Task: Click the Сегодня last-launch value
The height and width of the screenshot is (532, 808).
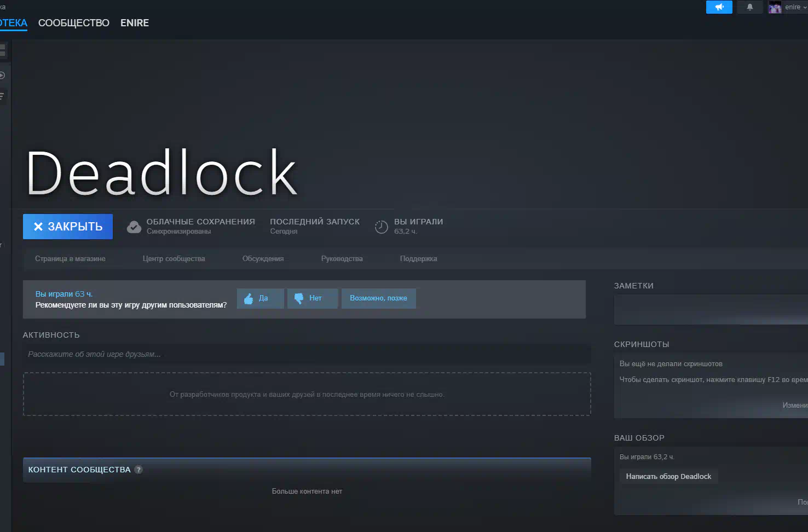Action: coord(284,232)
